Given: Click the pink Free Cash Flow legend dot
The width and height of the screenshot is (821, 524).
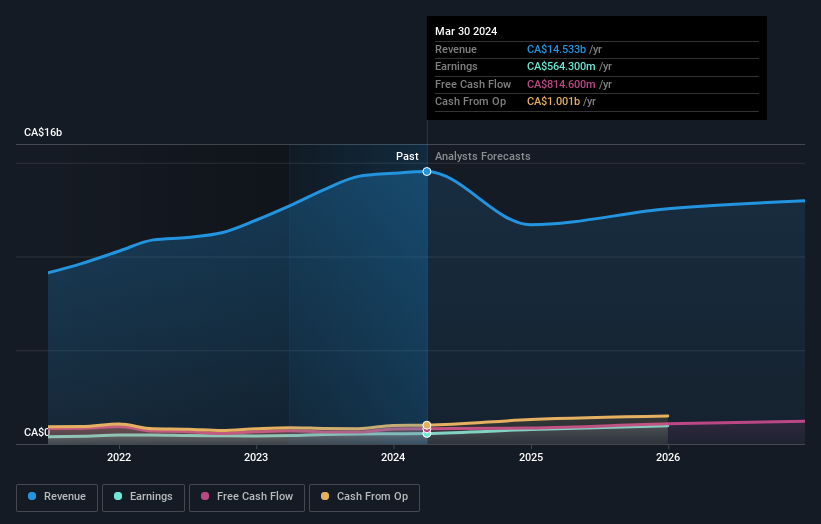Looking at the screenshot, I should (x=205, y=496).
